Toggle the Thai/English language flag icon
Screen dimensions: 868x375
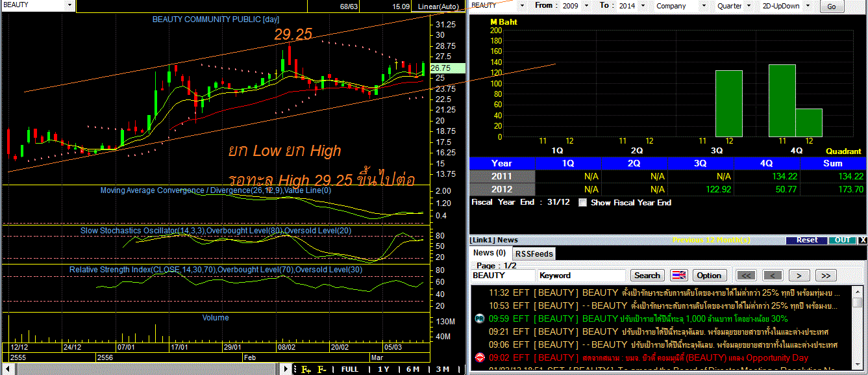678,276
